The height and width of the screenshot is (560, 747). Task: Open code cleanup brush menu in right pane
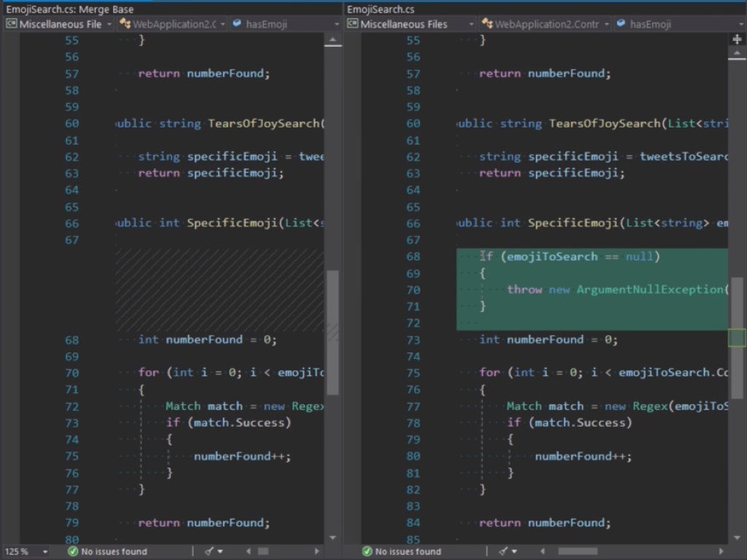[508, 551]
